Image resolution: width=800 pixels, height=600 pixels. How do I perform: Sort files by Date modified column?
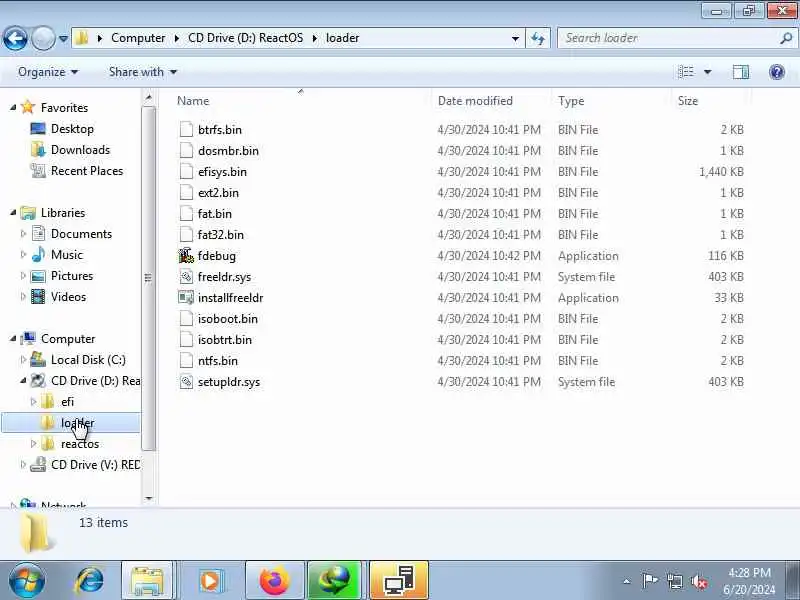point(475,101)
